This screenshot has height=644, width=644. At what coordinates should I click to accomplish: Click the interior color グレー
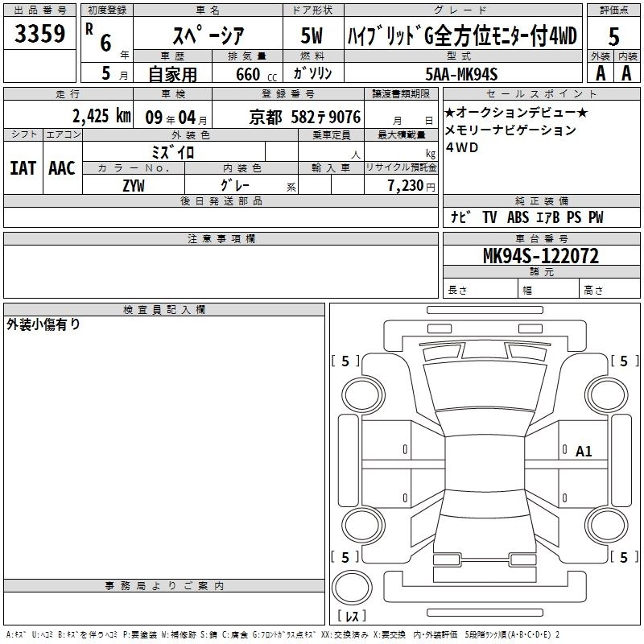pos(235,185)
